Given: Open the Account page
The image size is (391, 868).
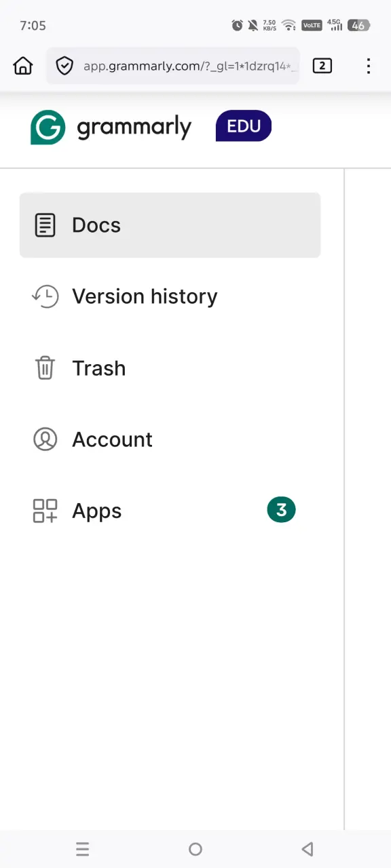Looking at the screenshot, I should 170,439.
